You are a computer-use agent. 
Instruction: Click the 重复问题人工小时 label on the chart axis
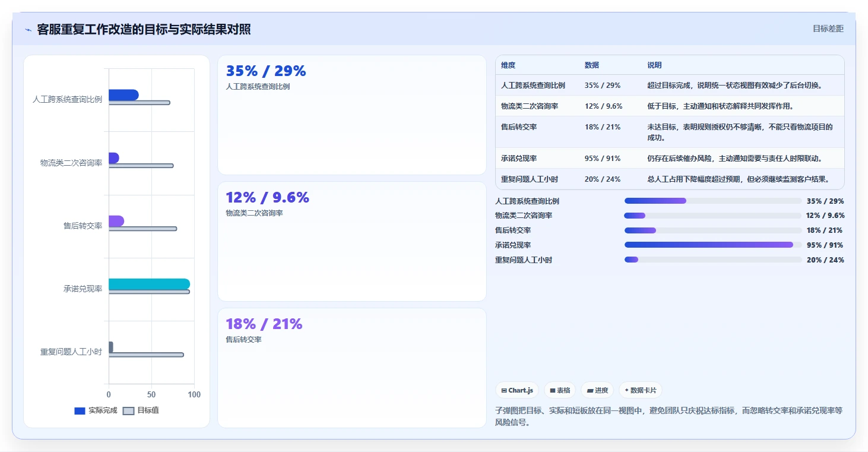coord(71,352)
